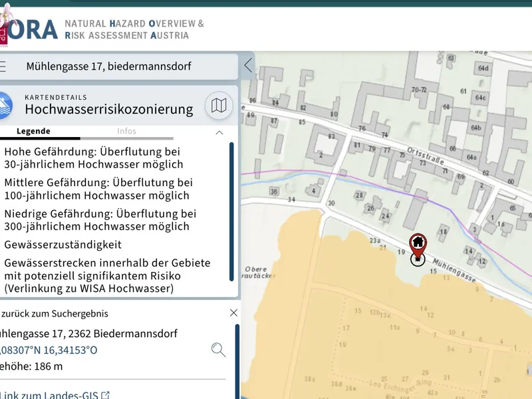Collapse the legend using the up chevron

tap(219, 132)
